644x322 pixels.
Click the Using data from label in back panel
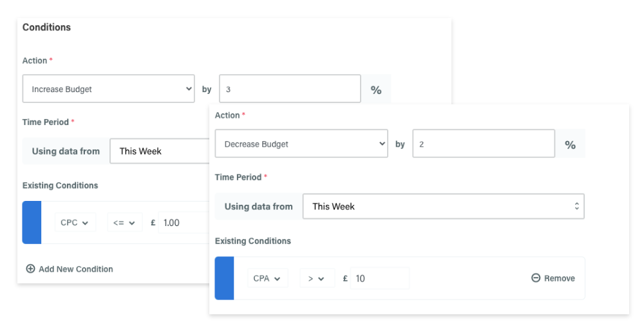[66, 151]
